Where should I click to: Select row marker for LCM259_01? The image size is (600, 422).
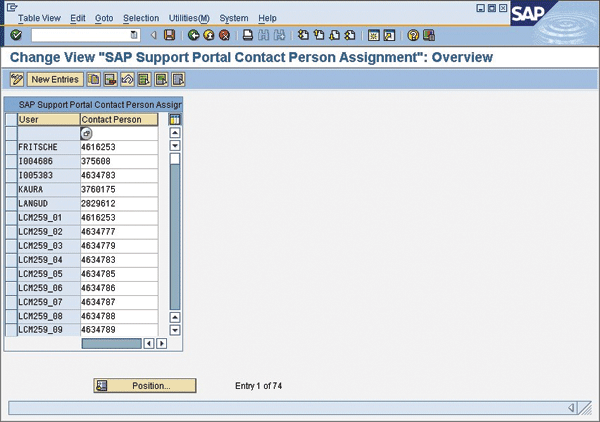click(x=11, y=218)
